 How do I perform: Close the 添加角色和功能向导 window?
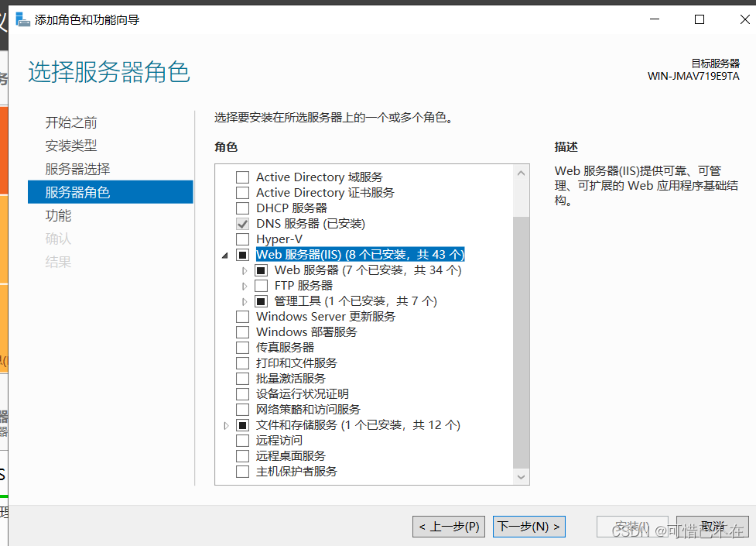click(744, 19)
